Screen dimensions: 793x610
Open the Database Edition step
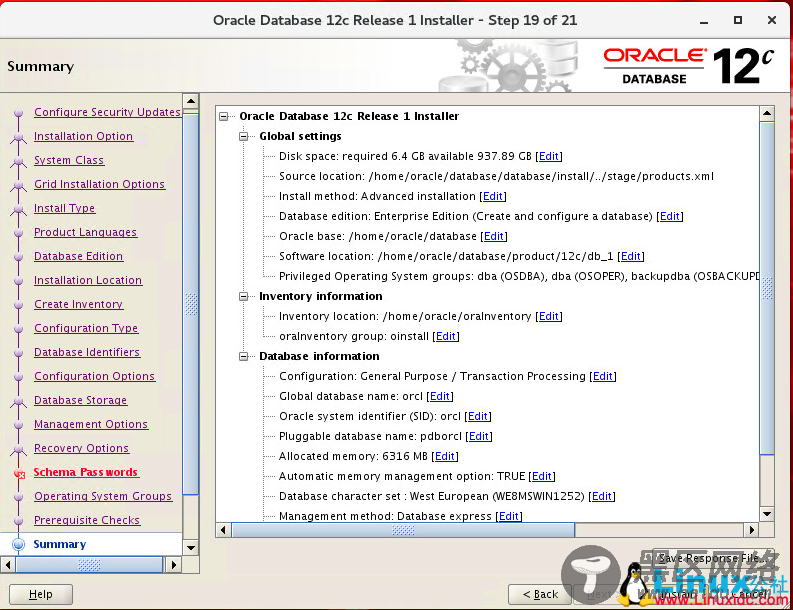[x=78, y=256]
